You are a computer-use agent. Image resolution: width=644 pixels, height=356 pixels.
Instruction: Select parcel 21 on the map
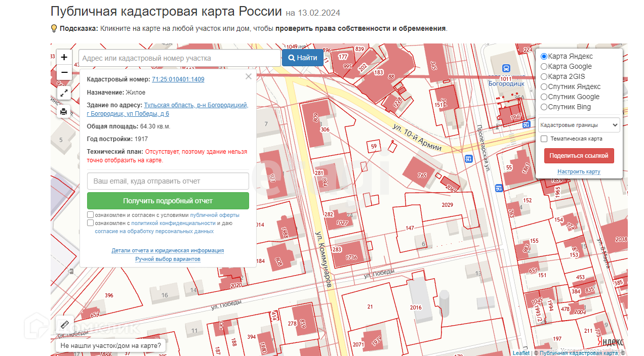pos(370,306)
